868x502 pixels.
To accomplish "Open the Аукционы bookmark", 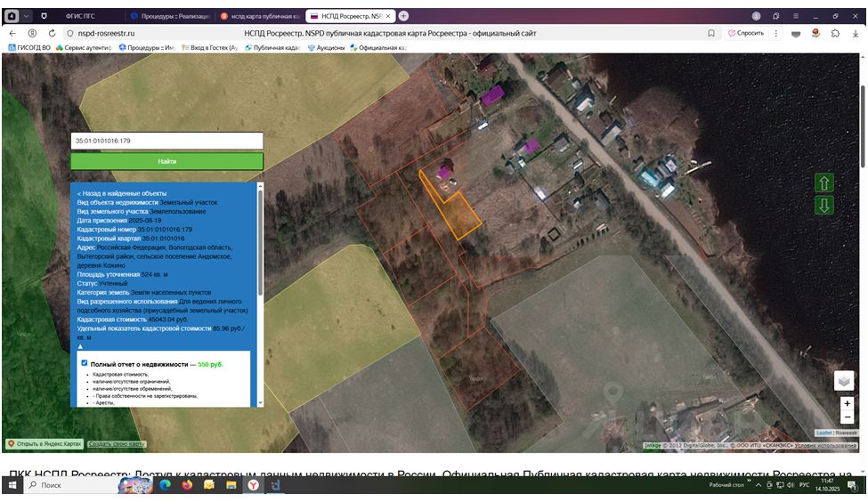I will [x=326, y=47].
